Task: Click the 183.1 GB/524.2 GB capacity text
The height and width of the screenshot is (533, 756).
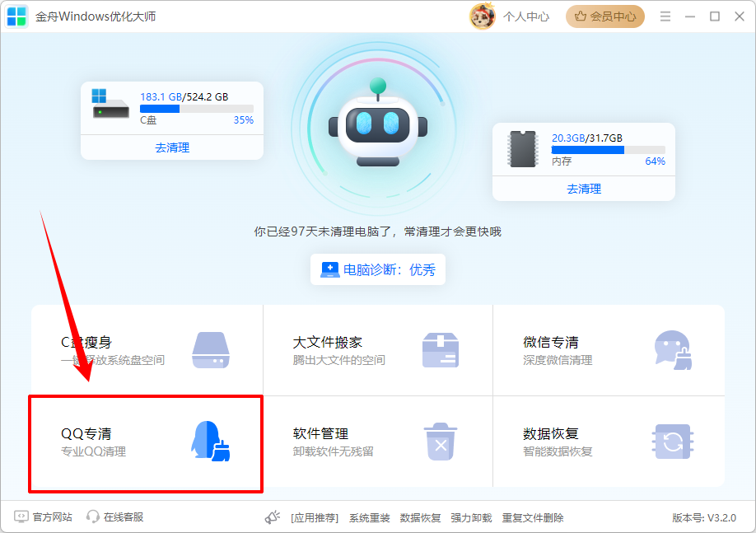Action: [x=184, y=96]
